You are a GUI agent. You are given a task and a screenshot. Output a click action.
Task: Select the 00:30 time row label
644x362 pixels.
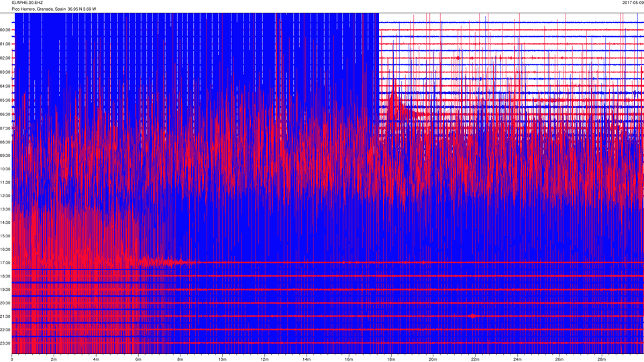pyautogui.click(x=5, y=30)
